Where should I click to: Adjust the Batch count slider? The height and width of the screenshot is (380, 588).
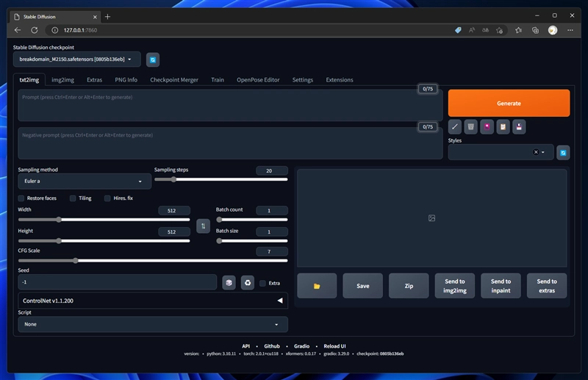[x=251, y=220]
